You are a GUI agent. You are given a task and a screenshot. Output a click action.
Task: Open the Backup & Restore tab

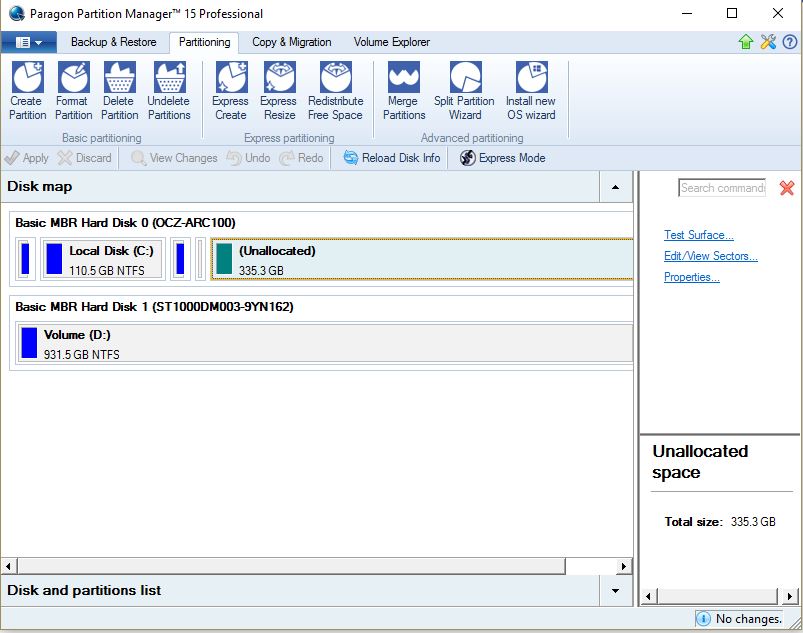pos(114,42)
